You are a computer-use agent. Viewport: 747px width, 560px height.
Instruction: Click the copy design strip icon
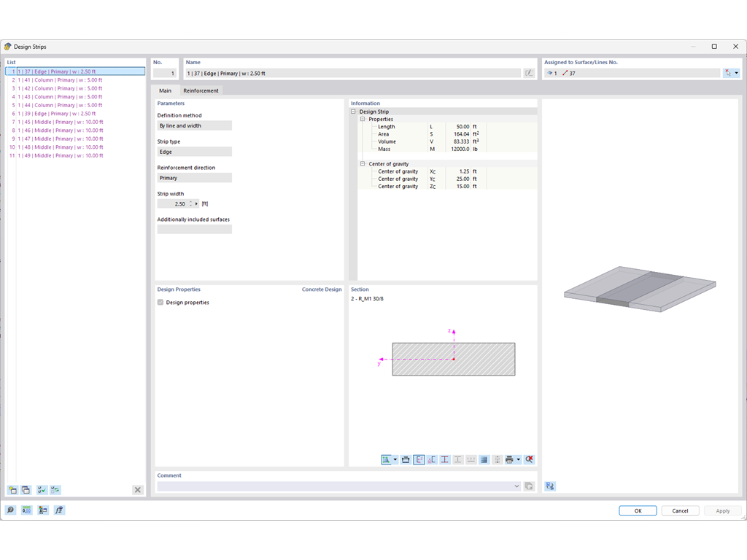click(26, 489)
